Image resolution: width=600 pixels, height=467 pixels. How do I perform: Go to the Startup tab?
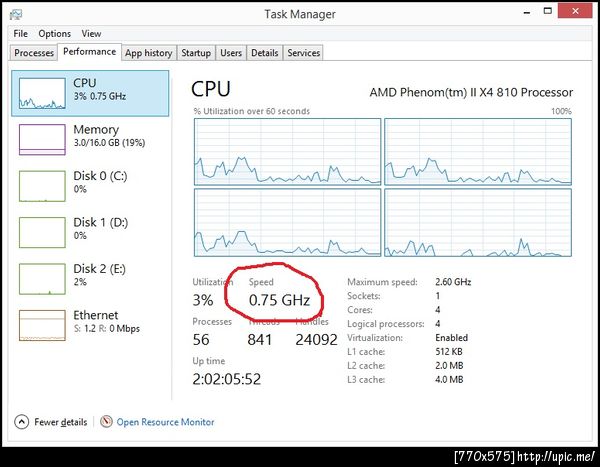(196, 53)
